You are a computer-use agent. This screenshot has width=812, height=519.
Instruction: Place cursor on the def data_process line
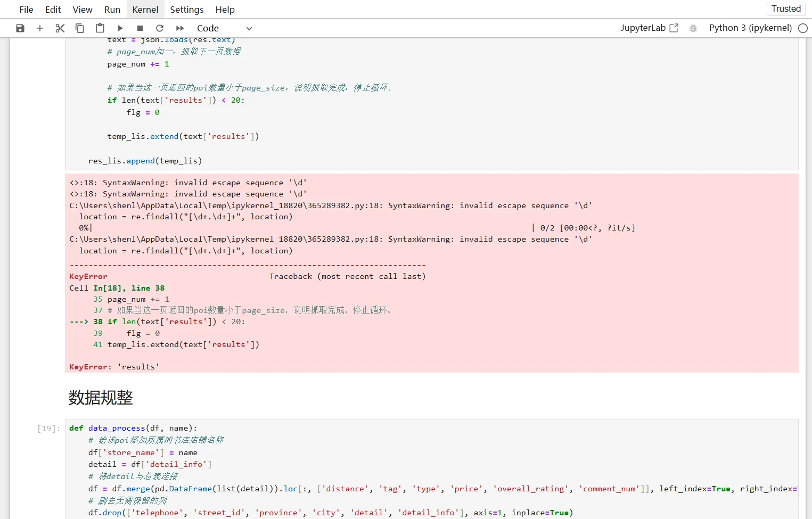tap(133, 428)
